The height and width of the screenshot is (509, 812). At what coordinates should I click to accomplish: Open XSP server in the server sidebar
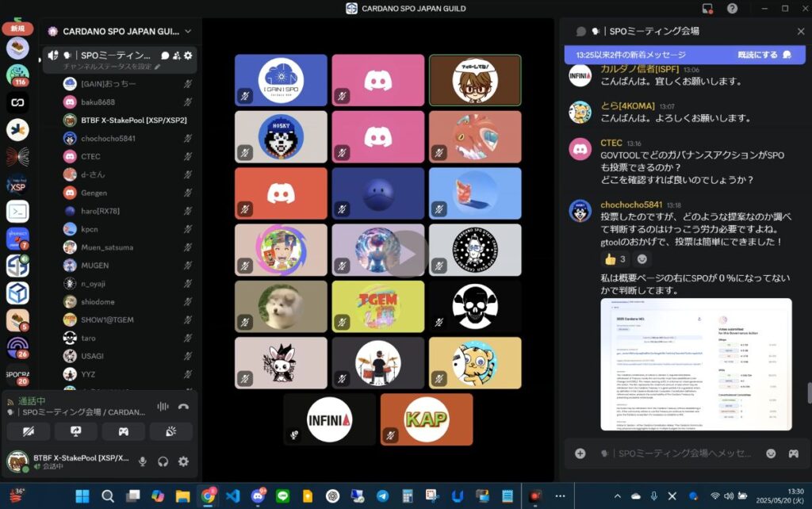point(17,185)
